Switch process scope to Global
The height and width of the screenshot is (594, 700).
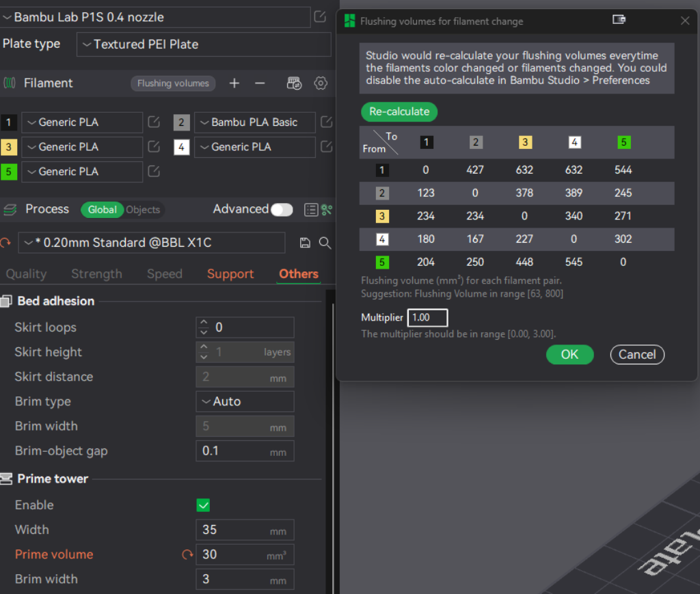[x=103, y=210]
